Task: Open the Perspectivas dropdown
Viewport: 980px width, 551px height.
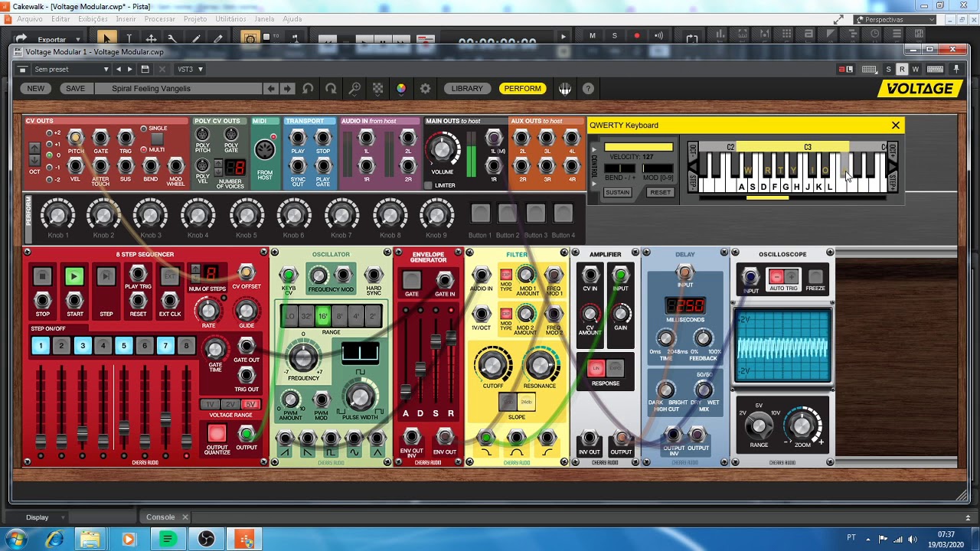Action: tap(896, 20)
